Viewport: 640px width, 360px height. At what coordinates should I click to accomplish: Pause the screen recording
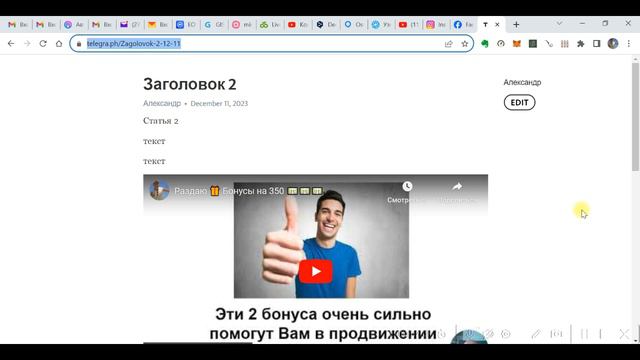(x=584, y=334)
